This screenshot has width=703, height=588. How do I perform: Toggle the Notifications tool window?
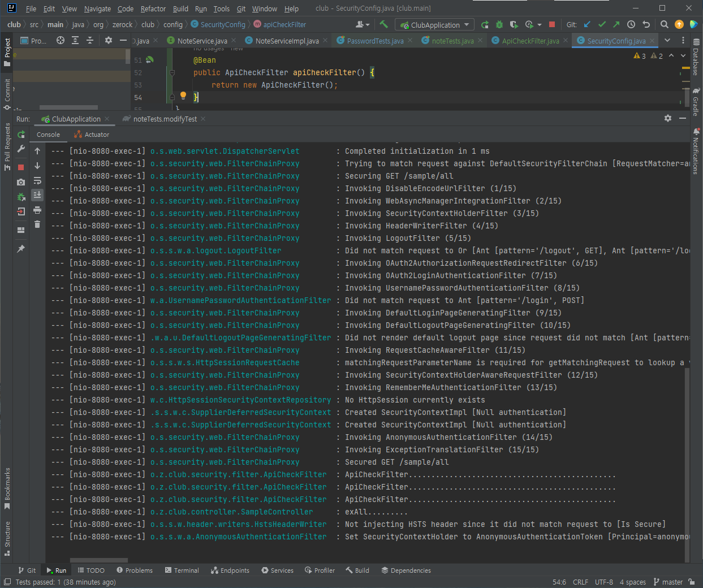coord(696,151)
